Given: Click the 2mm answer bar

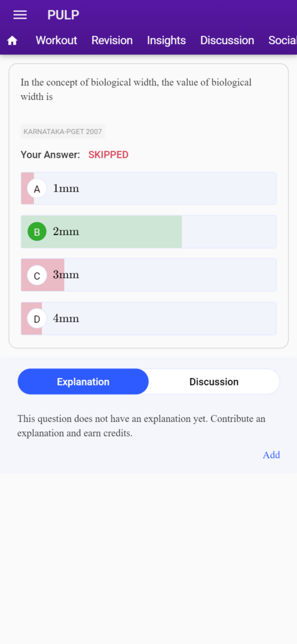Looking at the screenshot, I should click(x=148, y=231).
